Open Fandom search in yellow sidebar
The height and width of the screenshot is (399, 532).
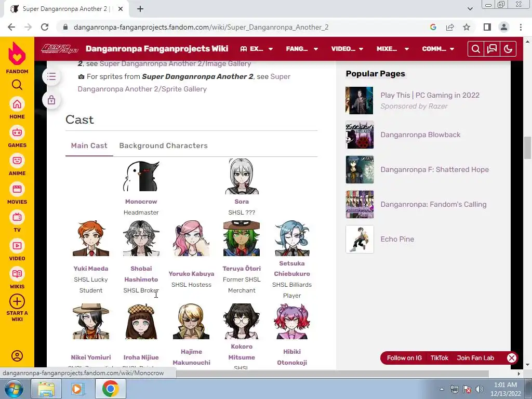tap(17, 85)
